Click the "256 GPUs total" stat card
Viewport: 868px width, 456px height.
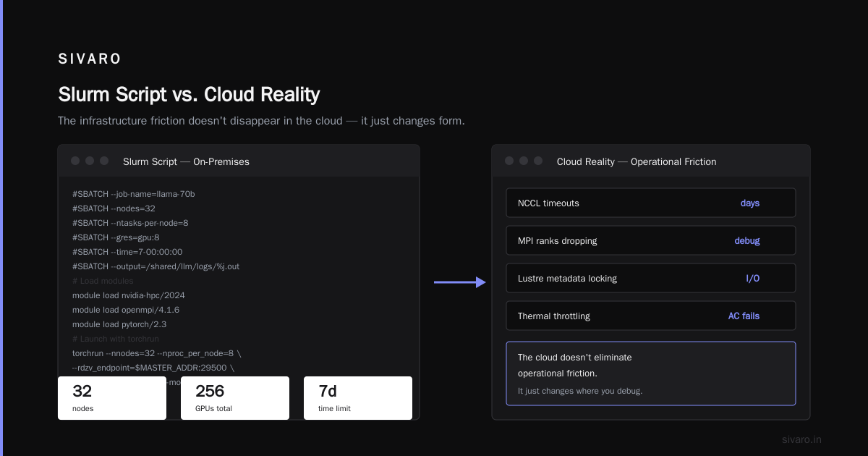click(x=235, y=398)
